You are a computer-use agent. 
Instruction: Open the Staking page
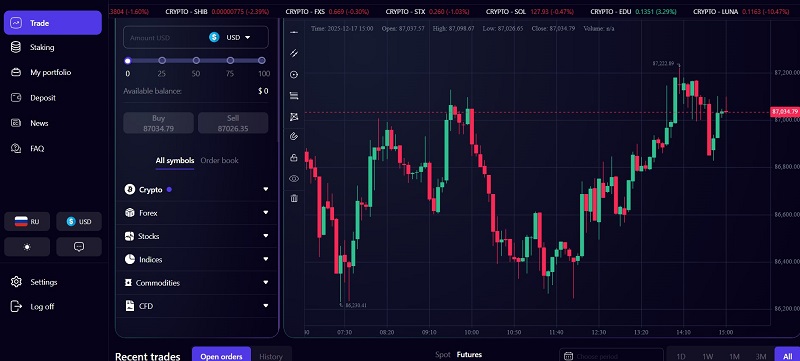pyautogui.click(x=42, y=47)
